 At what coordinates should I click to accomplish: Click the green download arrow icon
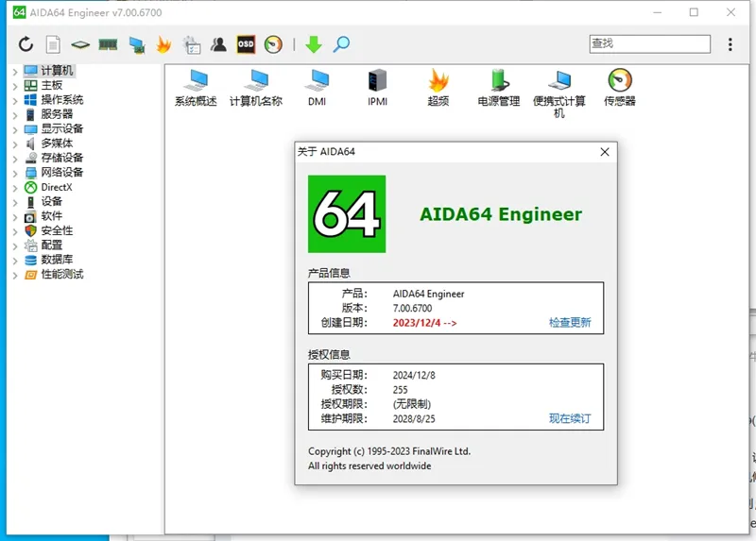[314, 44]
